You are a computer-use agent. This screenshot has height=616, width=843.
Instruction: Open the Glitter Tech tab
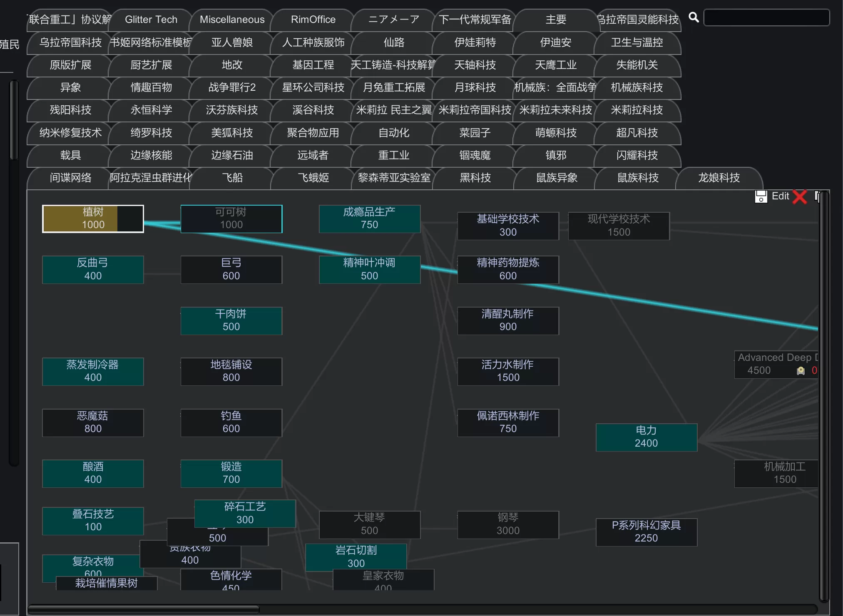point(151,20)
